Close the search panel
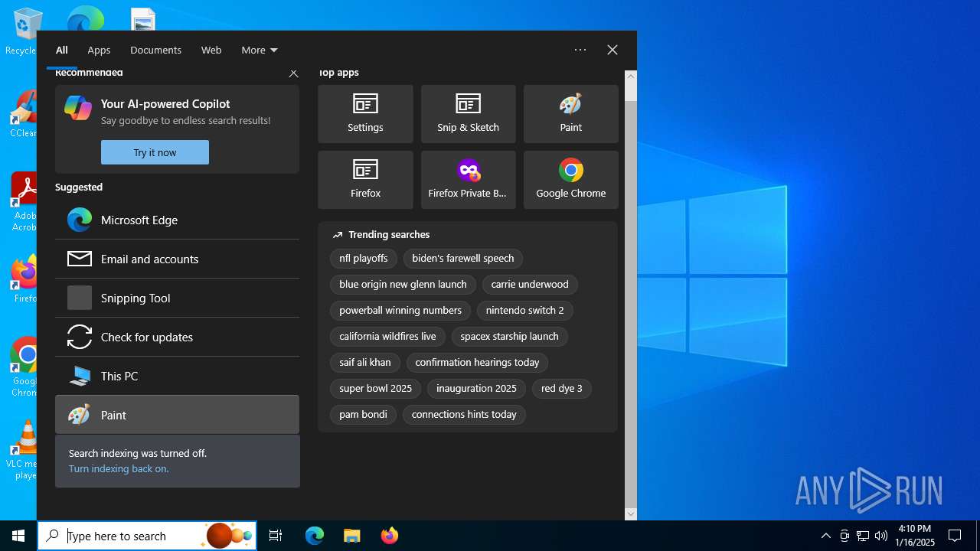 click(612, 50)
